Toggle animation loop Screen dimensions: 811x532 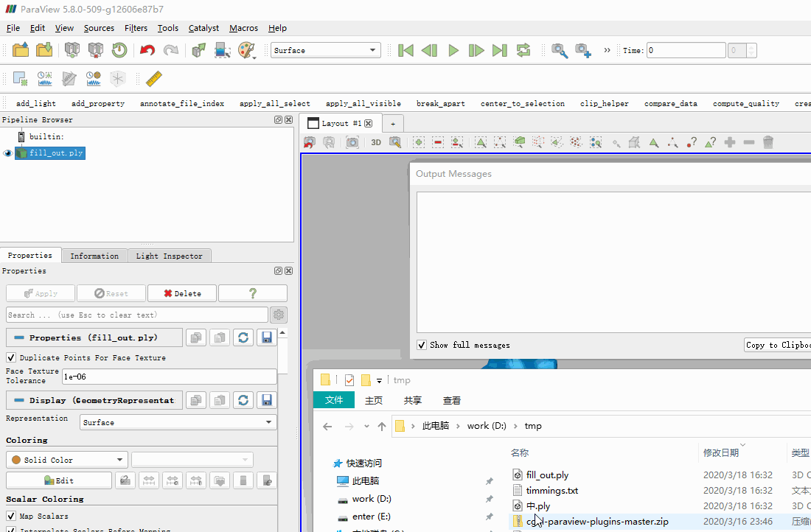point(523,50)
